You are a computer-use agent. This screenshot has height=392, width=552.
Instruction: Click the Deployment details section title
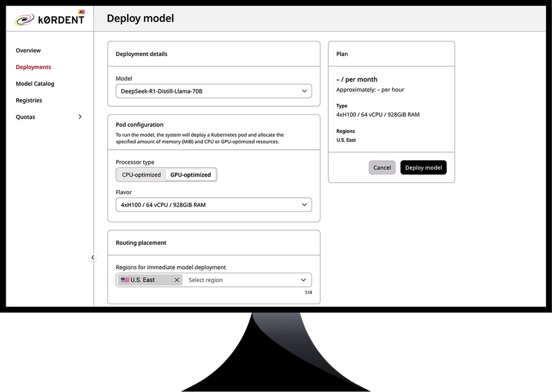tap(141, 54)
